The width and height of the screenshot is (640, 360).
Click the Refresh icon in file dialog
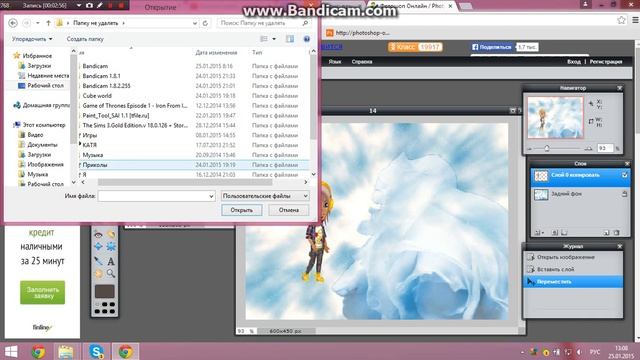205,24
